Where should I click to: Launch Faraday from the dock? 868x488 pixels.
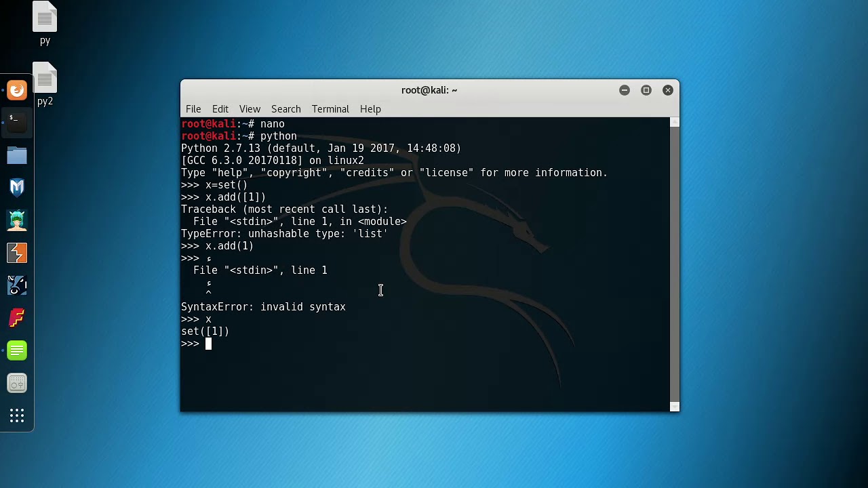(17, 318)
